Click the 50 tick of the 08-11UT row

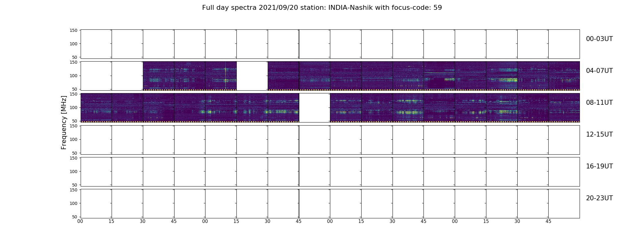(75, 121)
